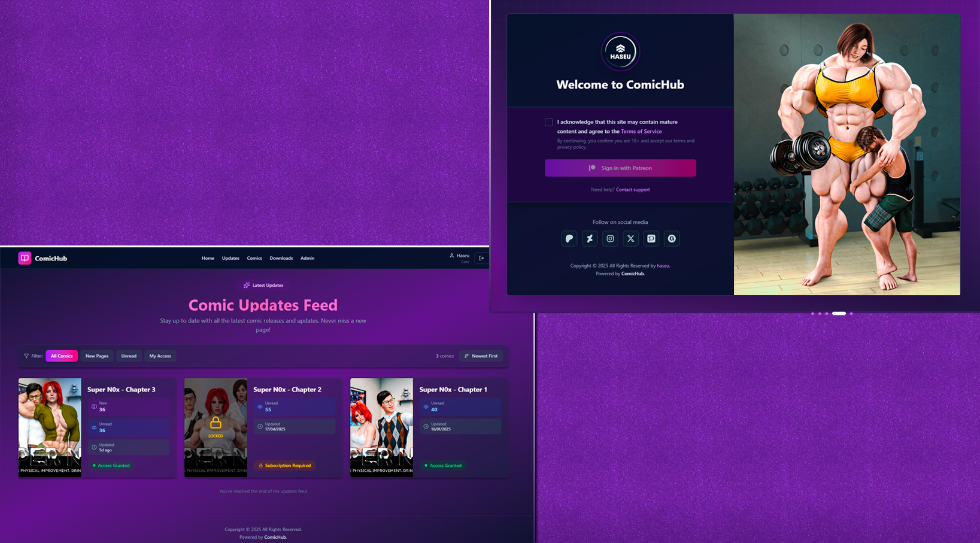The image size is (980, 543).
Task: Enable the Unread filter chip
Action: tap(129, 356)
